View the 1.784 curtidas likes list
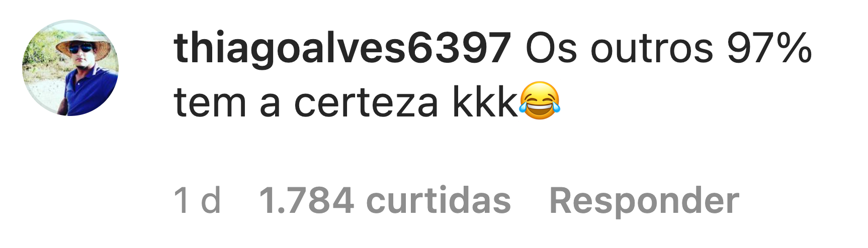The image size is (868, 248). (x=385, y=200)
